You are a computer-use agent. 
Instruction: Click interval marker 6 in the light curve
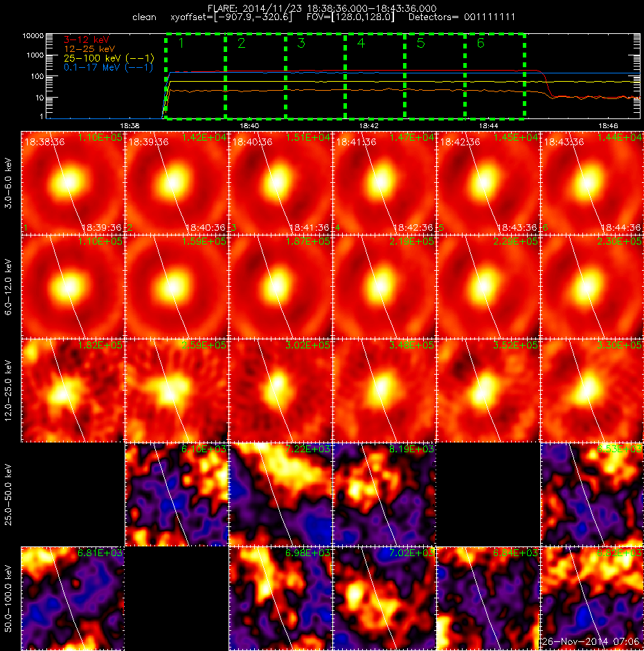click(481, 43)
